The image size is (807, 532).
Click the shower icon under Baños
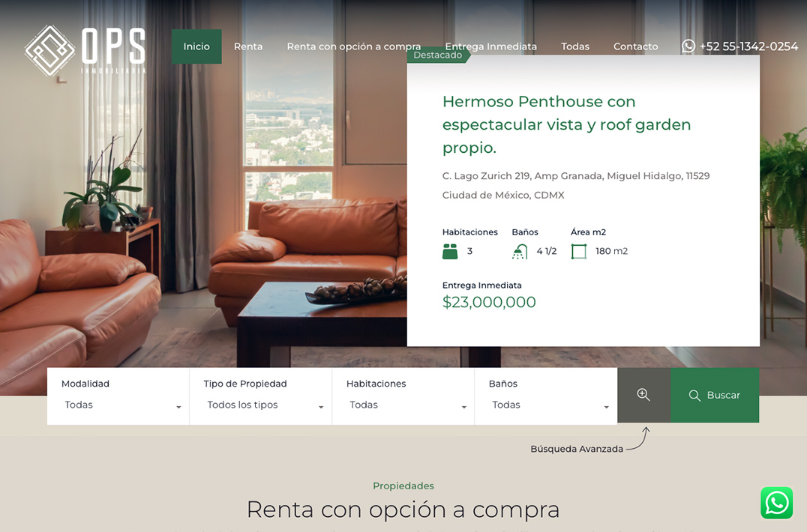pos(520,251)
